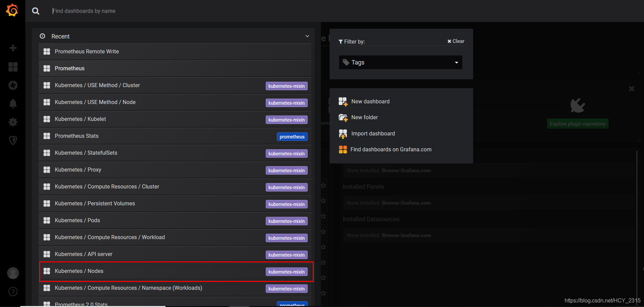Click the Import dashboard icon
The width and height of the screenshot is (644, 307).
click(x=343, y=134)
